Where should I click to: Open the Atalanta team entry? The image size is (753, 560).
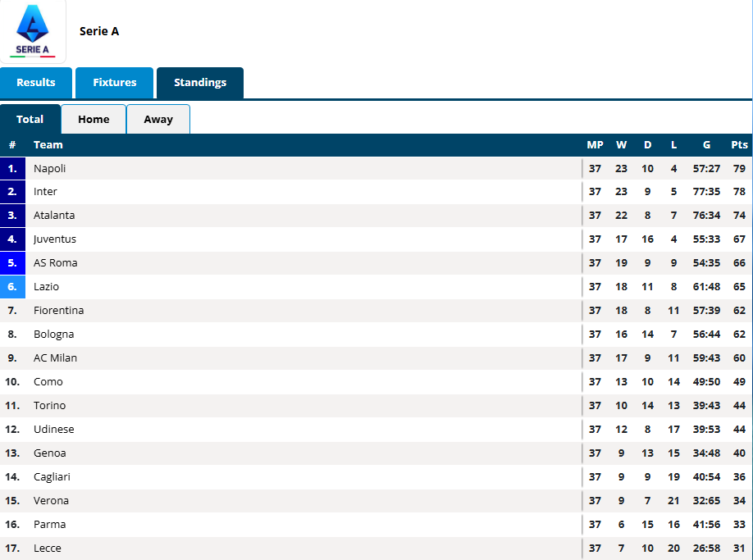(x=54, y=215)
